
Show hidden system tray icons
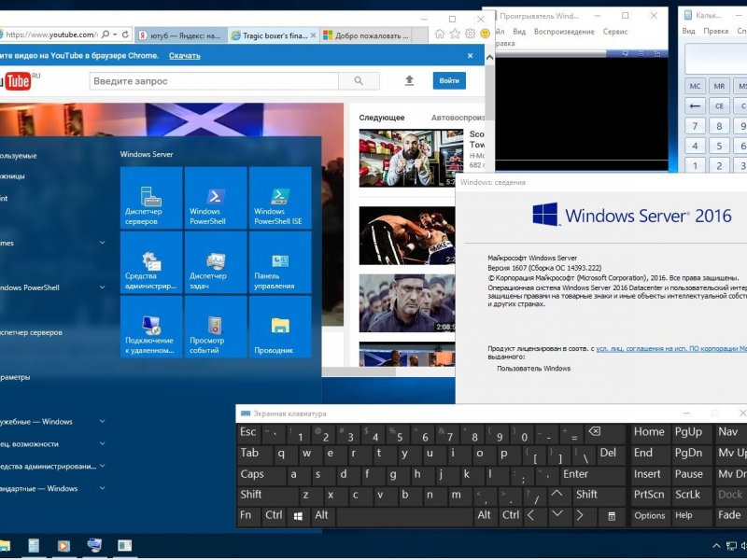716,546
